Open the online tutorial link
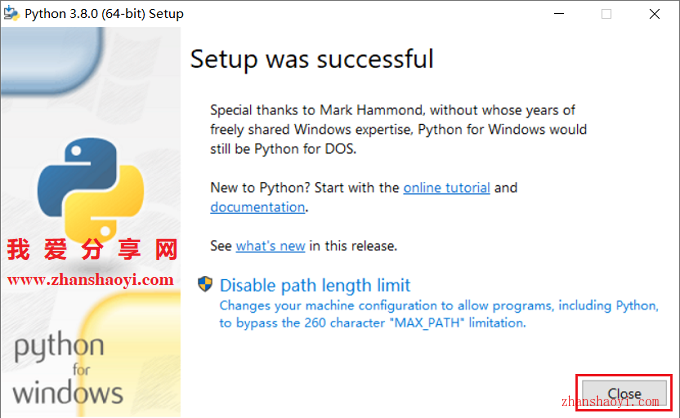This screenshot has height=418, width=680. pos(446,187)
